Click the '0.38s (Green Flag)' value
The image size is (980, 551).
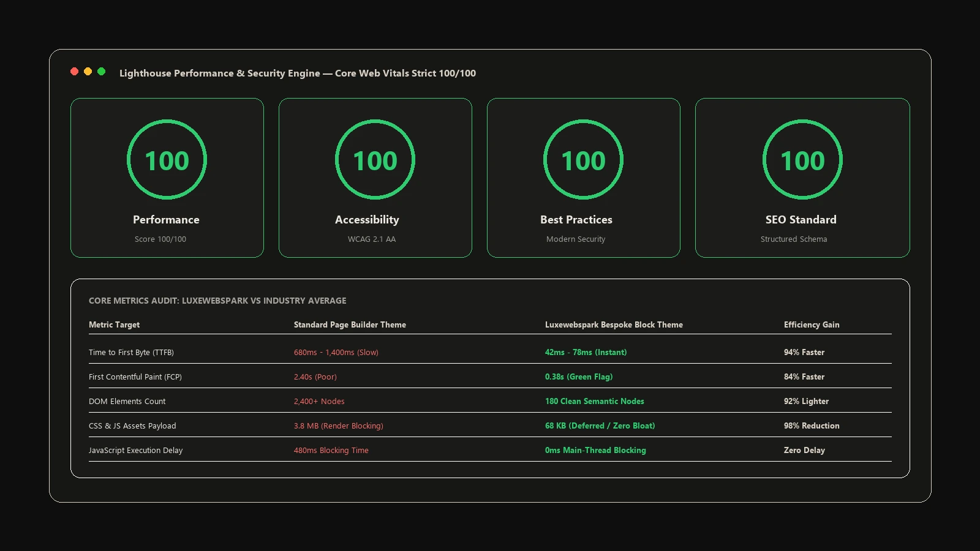[579, 377]
